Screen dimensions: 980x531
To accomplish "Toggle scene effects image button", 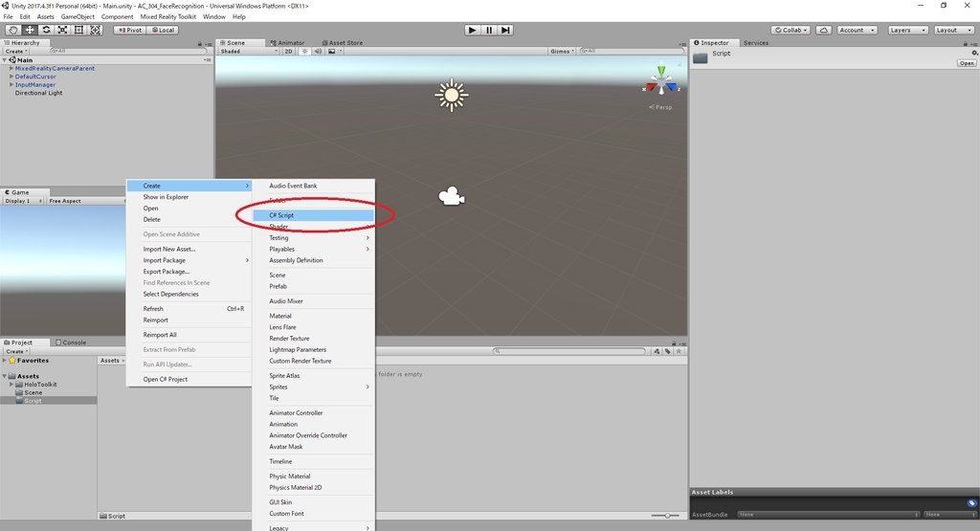I will (x=334, y=52).
